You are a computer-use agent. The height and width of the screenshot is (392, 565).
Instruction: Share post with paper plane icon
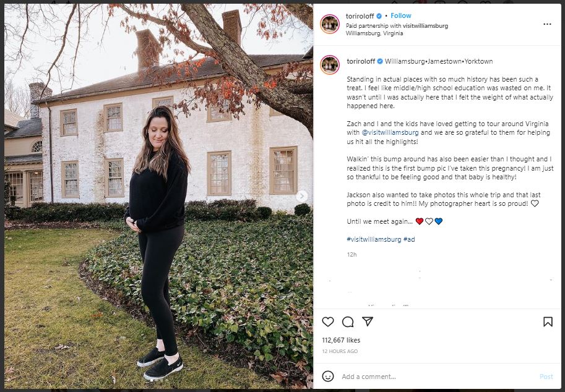coord(368,322)
